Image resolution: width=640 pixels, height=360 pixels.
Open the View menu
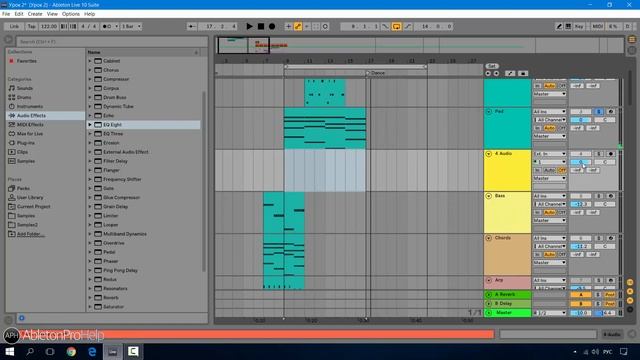point(52,14)
